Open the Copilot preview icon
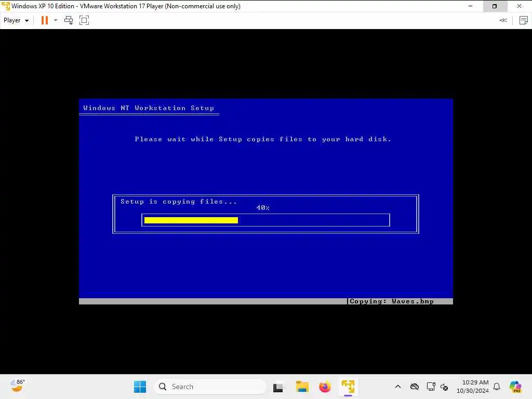 tap(515, 387)
